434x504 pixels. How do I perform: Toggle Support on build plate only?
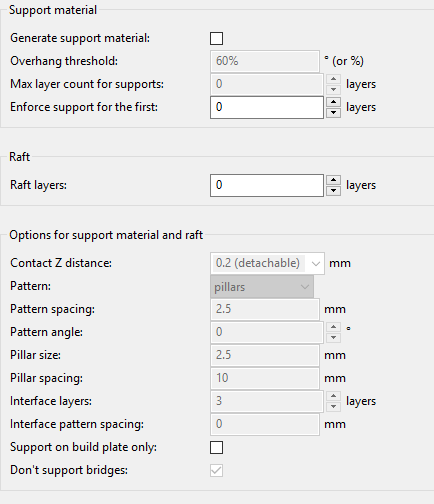tap(216, 447)
